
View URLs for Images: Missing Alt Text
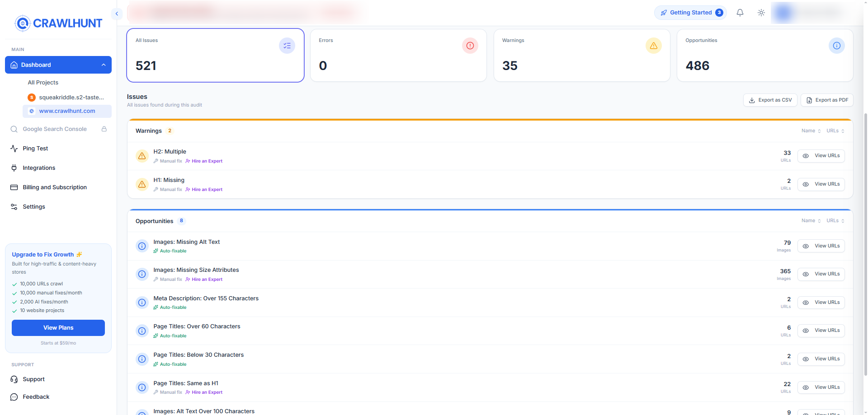(821, 246)
